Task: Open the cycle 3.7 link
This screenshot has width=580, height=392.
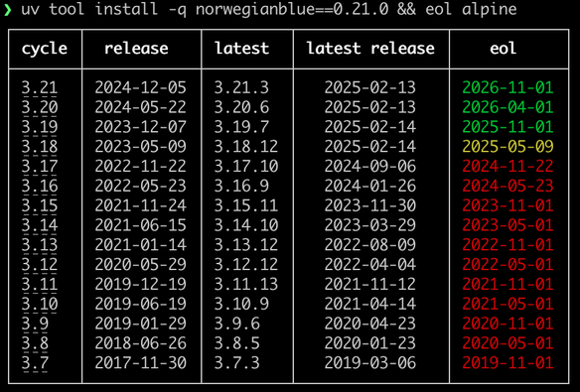Action: (x=35, y=363)
